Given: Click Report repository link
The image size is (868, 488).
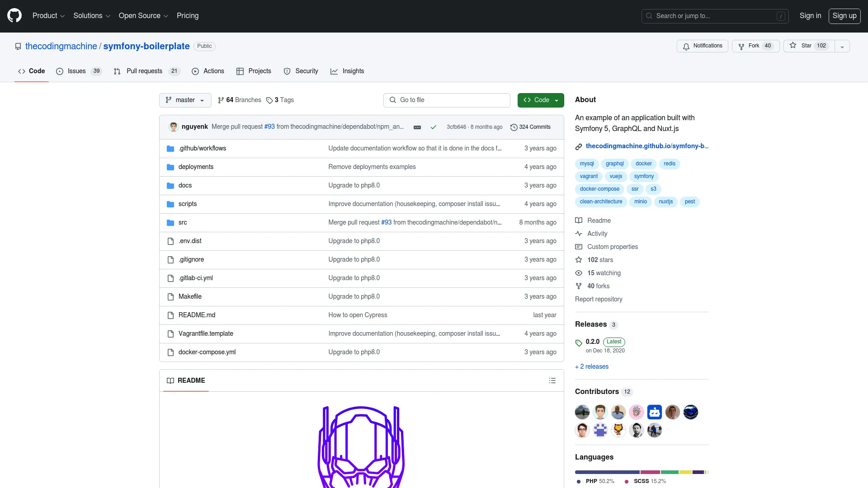Looking at the screenshot, I should [599, 300].
